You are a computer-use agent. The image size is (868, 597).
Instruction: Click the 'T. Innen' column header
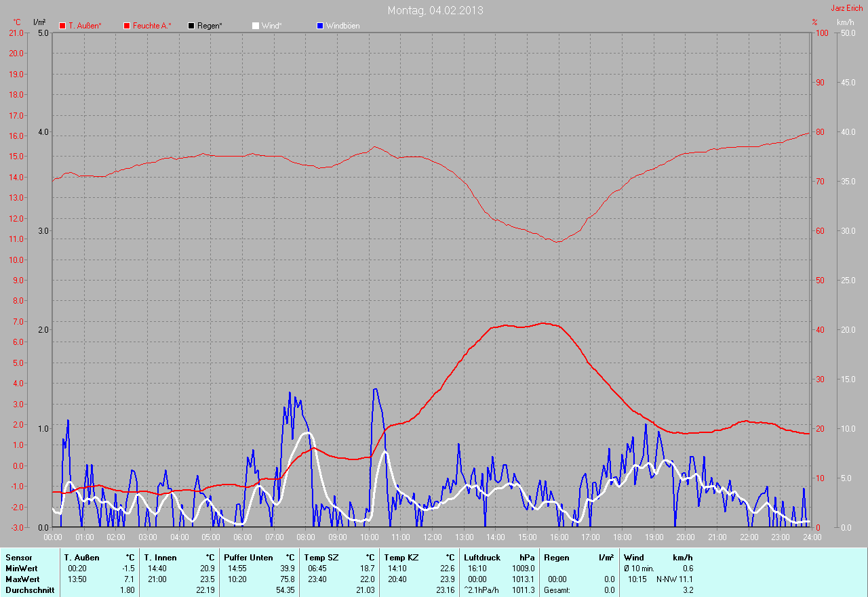pyautogui.click(x=160, y=558)
